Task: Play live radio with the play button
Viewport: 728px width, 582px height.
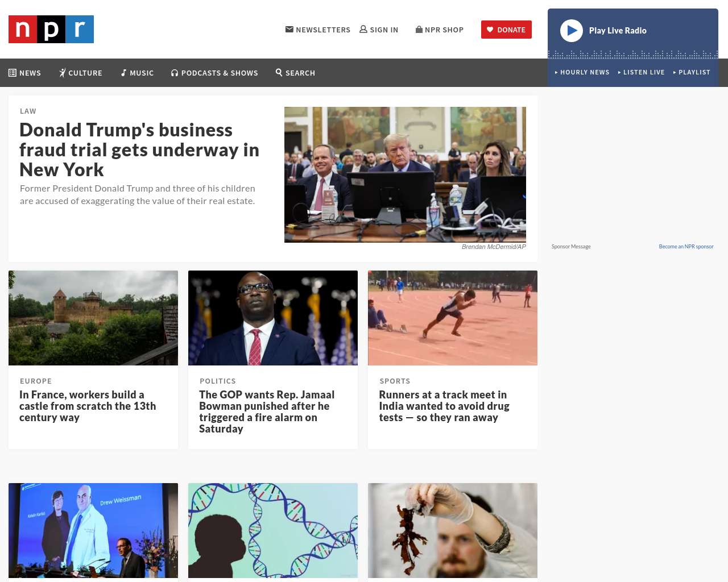Action: point(572,31)
